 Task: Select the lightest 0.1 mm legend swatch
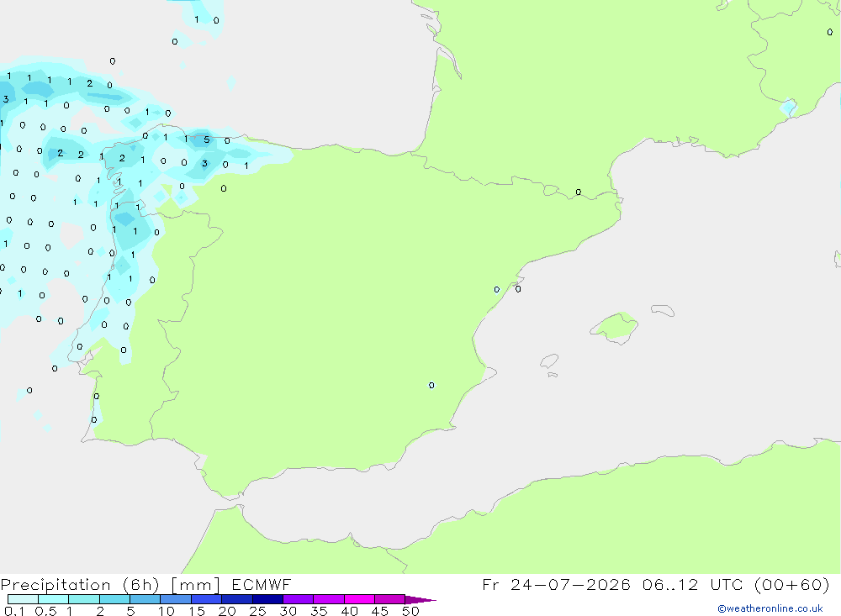pyautogui.click(x=23, y=599)
